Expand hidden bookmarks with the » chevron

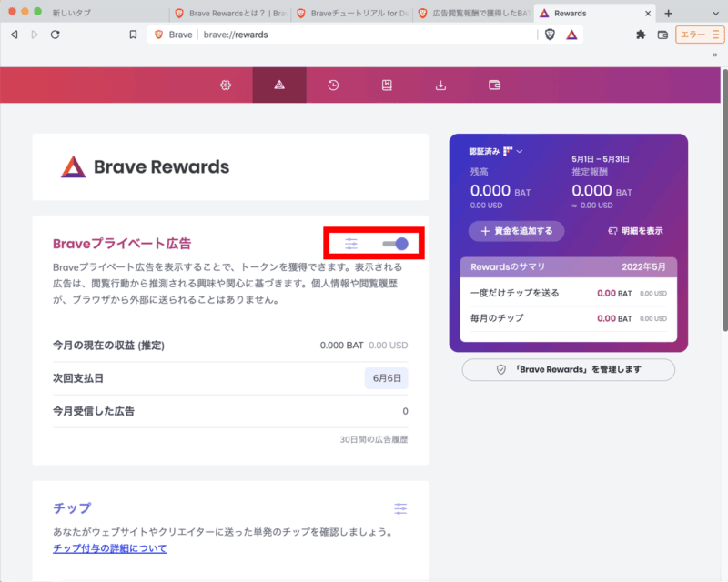tap(715, 55)
